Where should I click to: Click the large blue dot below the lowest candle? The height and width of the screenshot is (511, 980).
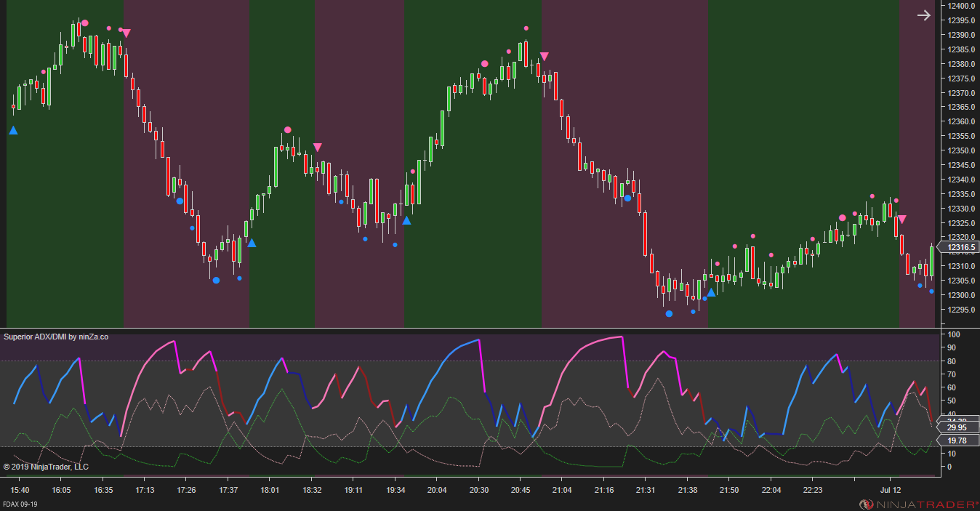tap(669, 313)
